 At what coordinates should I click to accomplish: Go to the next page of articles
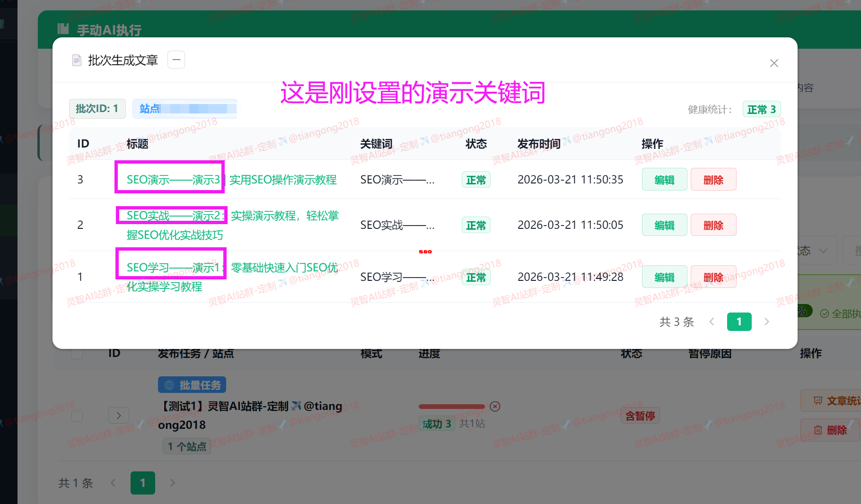tap(767, 322)
